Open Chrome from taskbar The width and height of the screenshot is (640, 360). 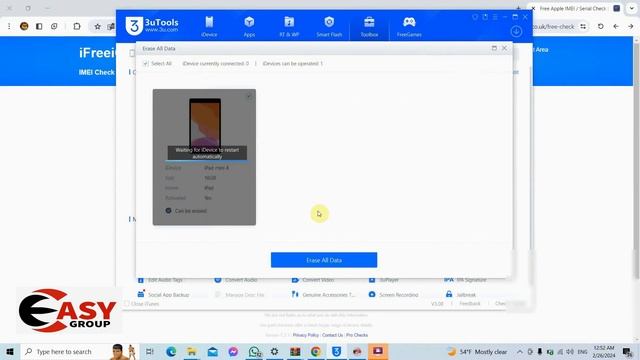pos(316,351)
